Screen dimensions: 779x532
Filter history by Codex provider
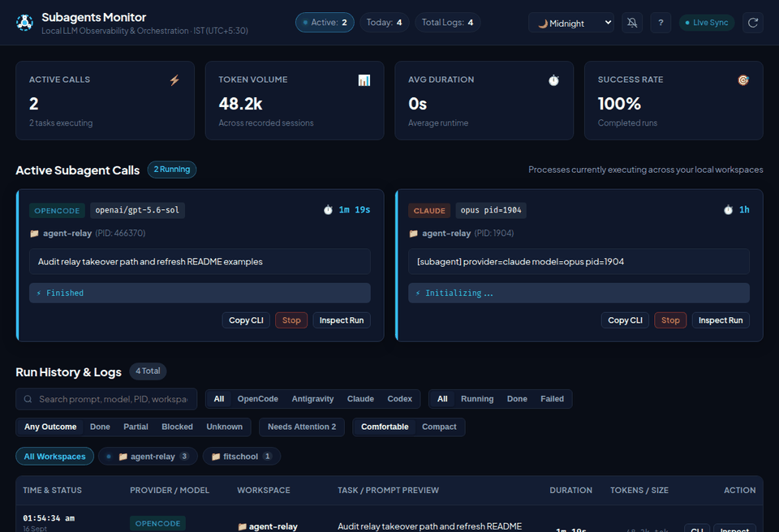(x=399, y=399)
